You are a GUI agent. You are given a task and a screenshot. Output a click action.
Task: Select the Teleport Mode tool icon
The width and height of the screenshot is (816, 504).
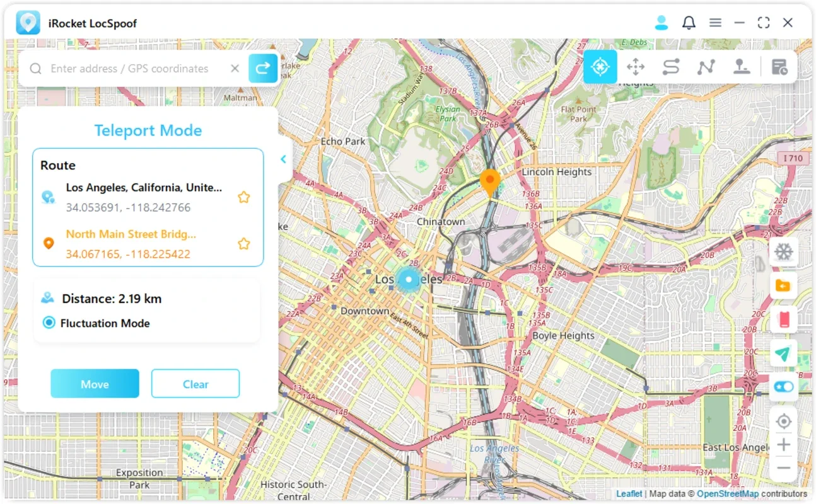[x=600, y=67]
